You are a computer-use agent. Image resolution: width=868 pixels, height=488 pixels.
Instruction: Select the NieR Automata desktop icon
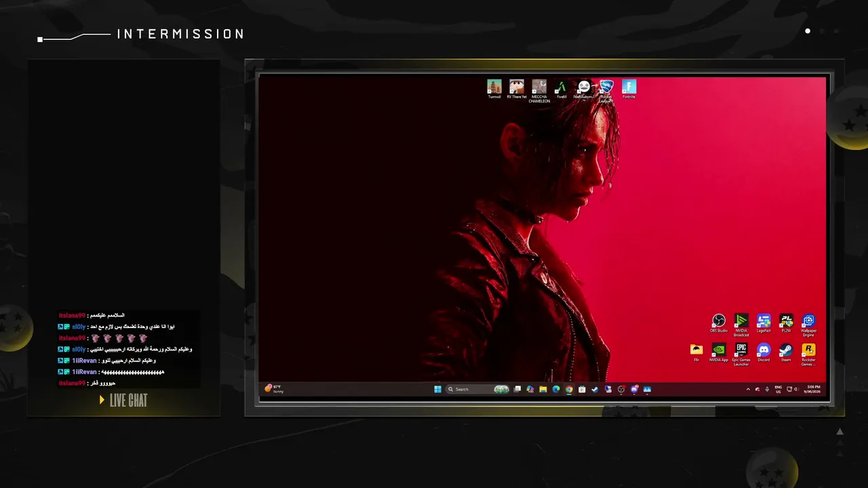click(584, 89)
